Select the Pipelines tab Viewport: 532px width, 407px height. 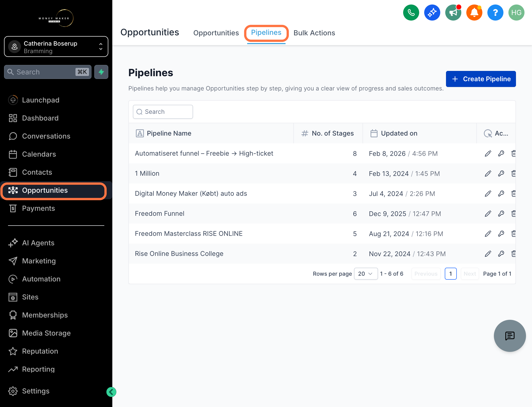[266, 33]
